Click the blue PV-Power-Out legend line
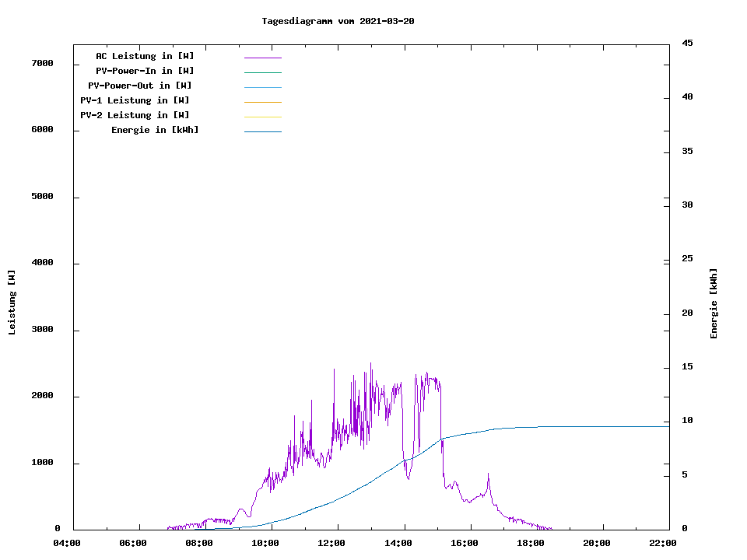 click(x=262, y=87)
